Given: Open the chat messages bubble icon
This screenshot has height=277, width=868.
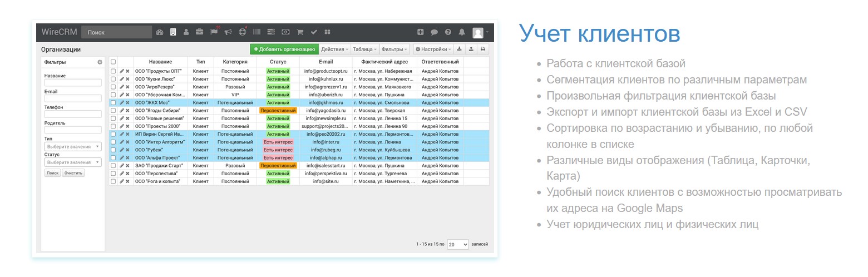Looking at the screenshot, I should click(x=434, y=32).
